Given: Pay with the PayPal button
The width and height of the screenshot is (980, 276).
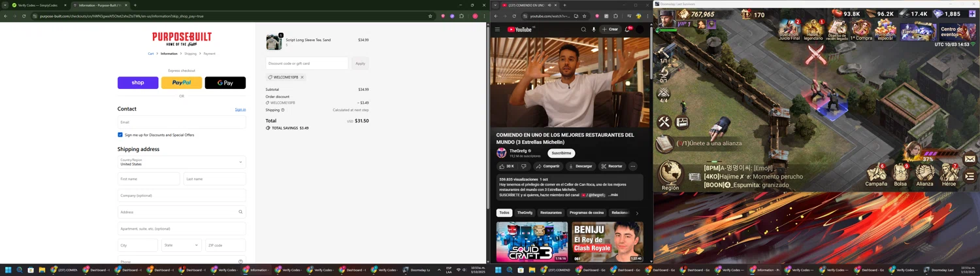Looking at the screenshot, I should tap(182, 82).
